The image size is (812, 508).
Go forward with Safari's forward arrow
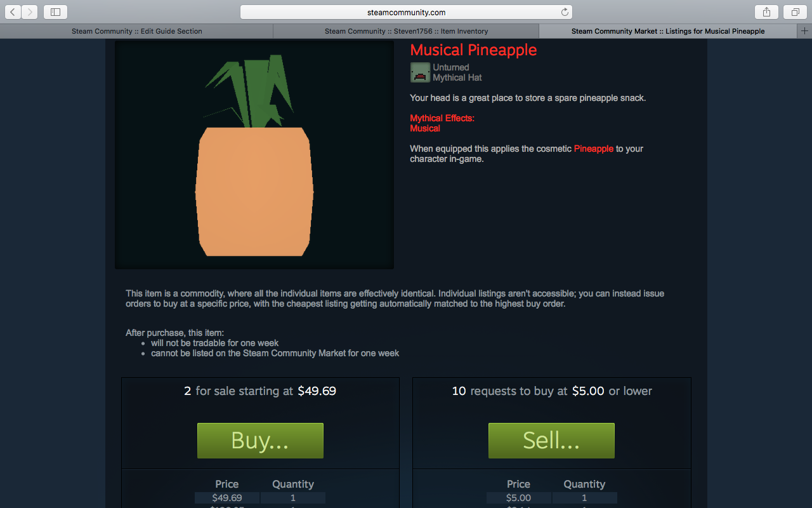[30, 11]
